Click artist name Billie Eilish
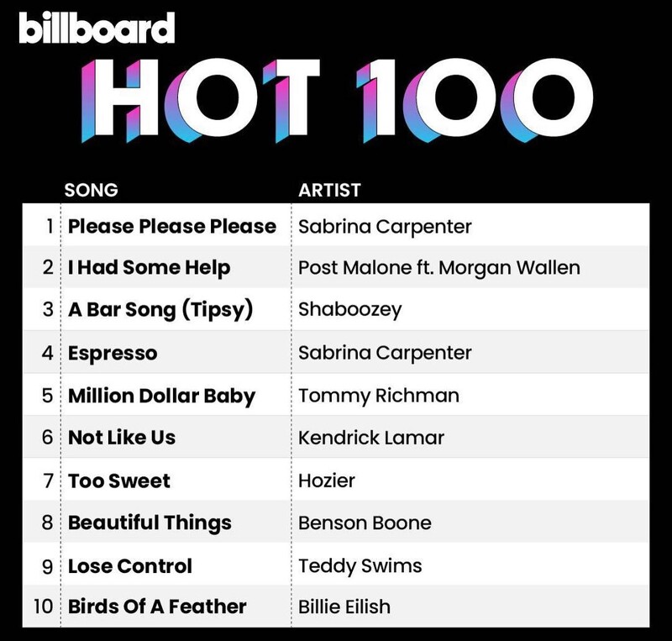Screen dimensions: 672x641 click(x=344, y=607)
